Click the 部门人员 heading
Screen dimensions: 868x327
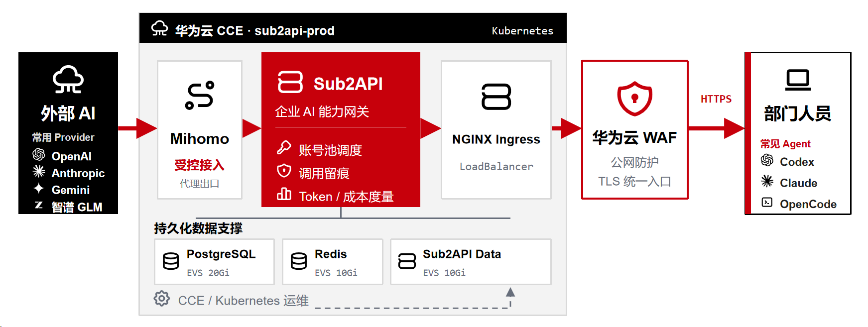click(798, 114)
